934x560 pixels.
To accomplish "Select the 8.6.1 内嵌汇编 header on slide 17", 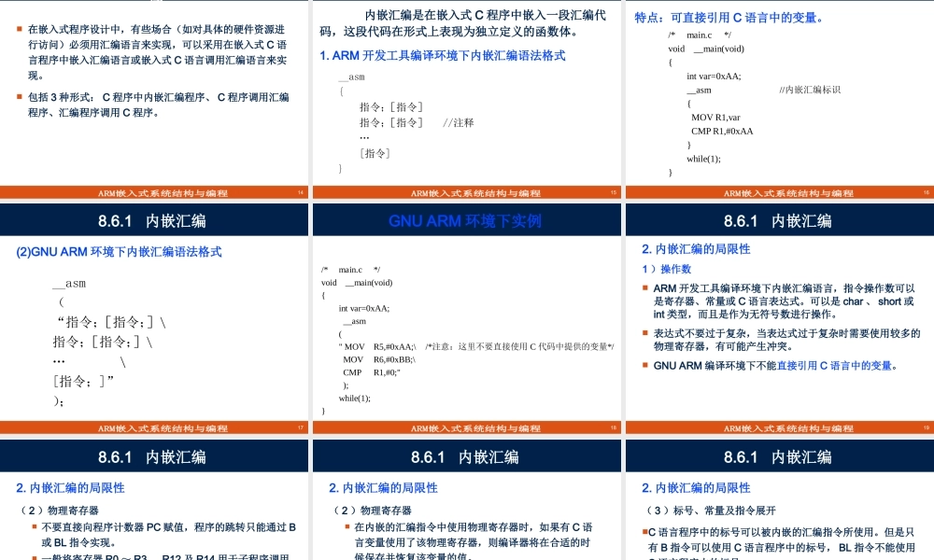I will (155, 220).
